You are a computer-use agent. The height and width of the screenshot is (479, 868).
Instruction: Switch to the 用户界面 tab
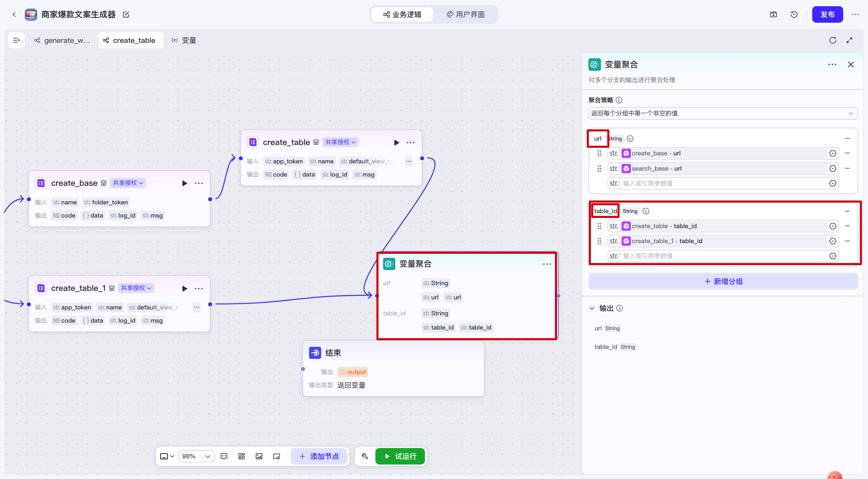pos(466,14)
